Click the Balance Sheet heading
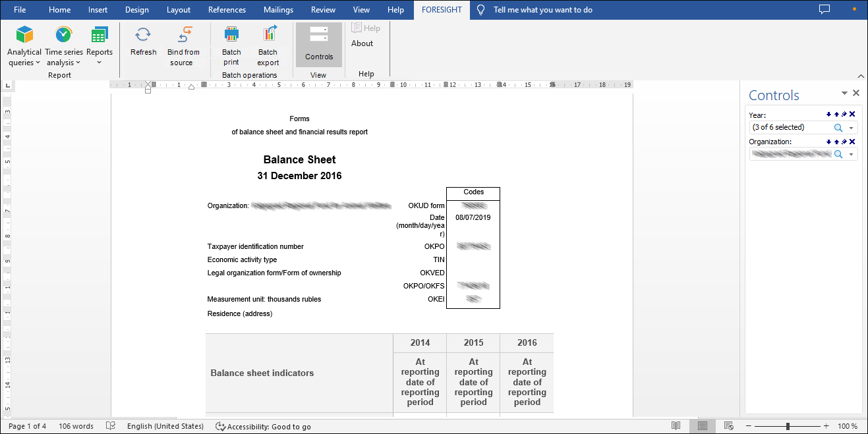Viewport: 868px width, 434px height. (x=299, y=159)
